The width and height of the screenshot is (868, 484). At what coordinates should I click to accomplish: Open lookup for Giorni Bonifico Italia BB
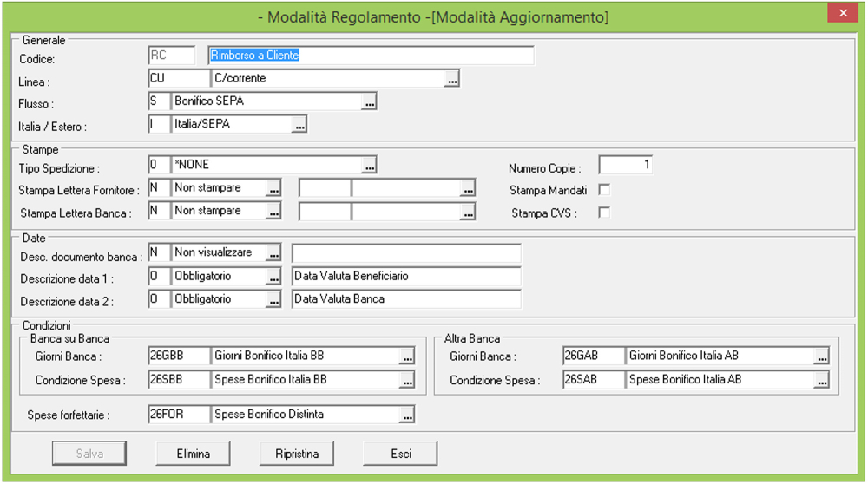click(407, 356)
